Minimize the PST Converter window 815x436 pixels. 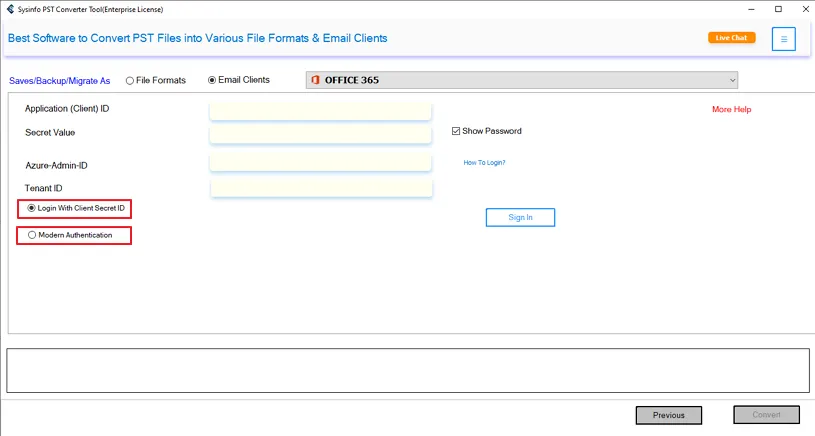click(x=751, y=9)
